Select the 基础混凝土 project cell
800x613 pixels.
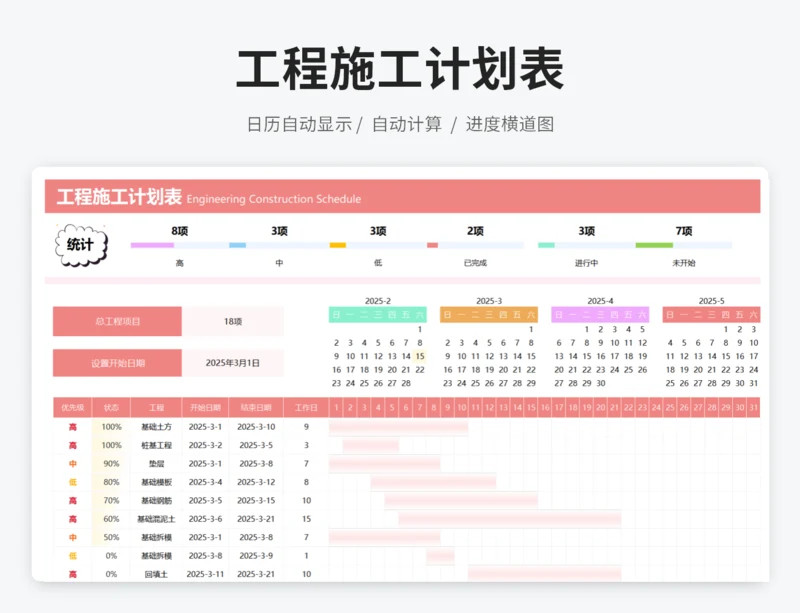[x=156, y=519]
